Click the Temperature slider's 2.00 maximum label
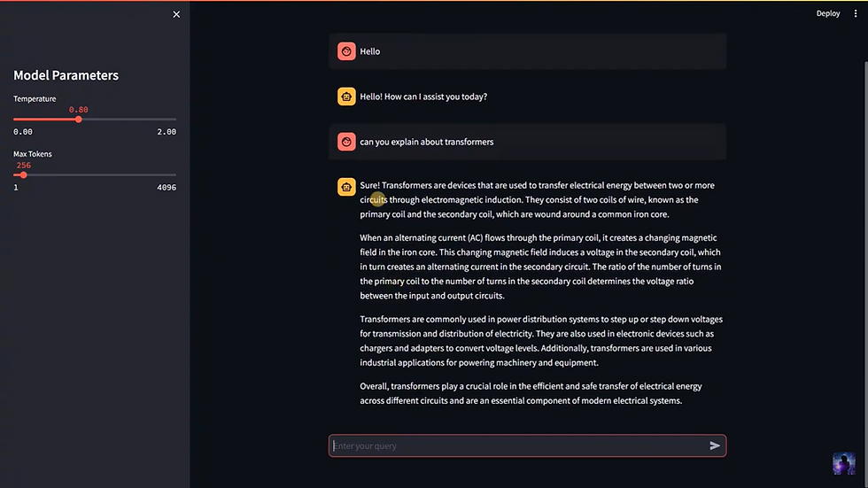Screen dimensions: 868x488 (166, 132)
